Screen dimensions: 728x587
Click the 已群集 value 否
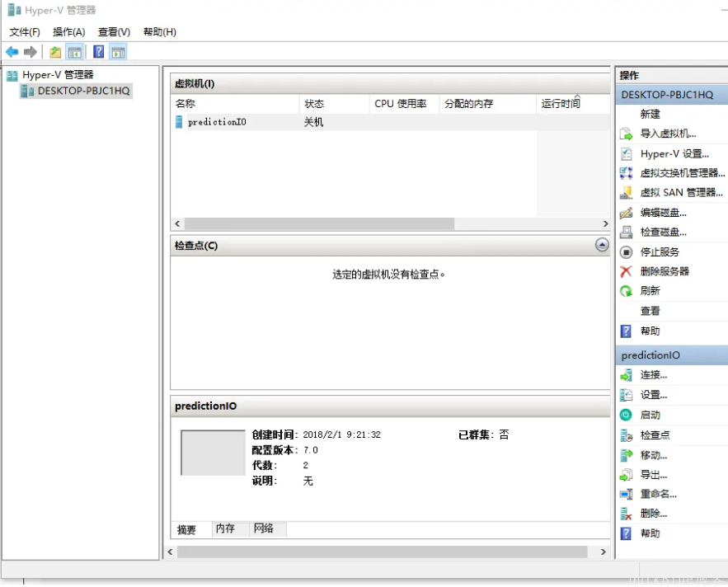504,434
